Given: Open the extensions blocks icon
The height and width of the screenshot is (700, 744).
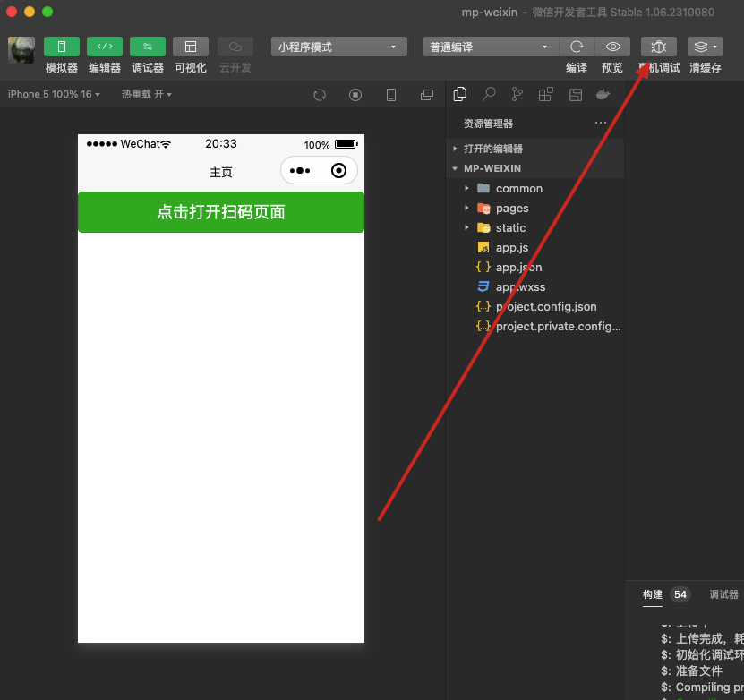Looking at the screenshot, I should (546, 94).
